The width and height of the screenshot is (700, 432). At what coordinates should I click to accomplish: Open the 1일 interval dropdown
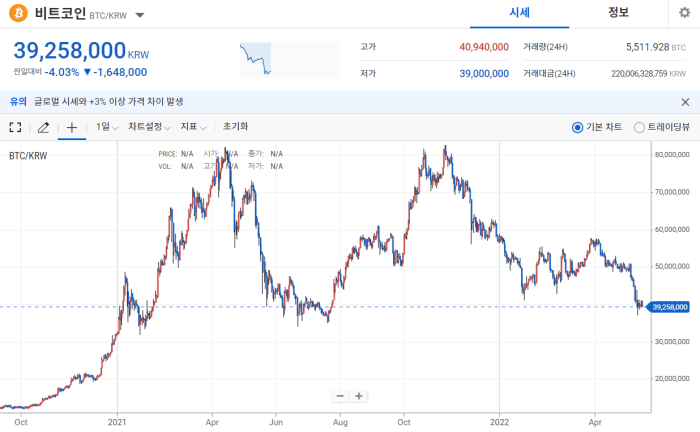click(107, 127)
